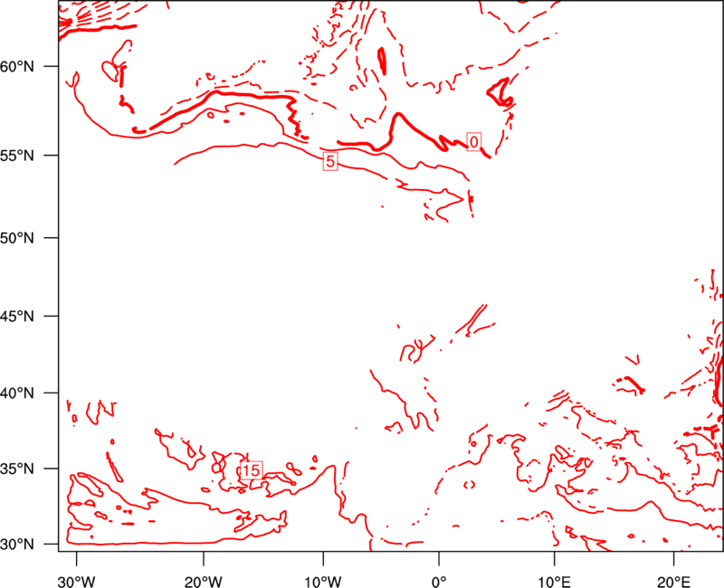Click the 60°N latitude label

click(x=17, y=66)
